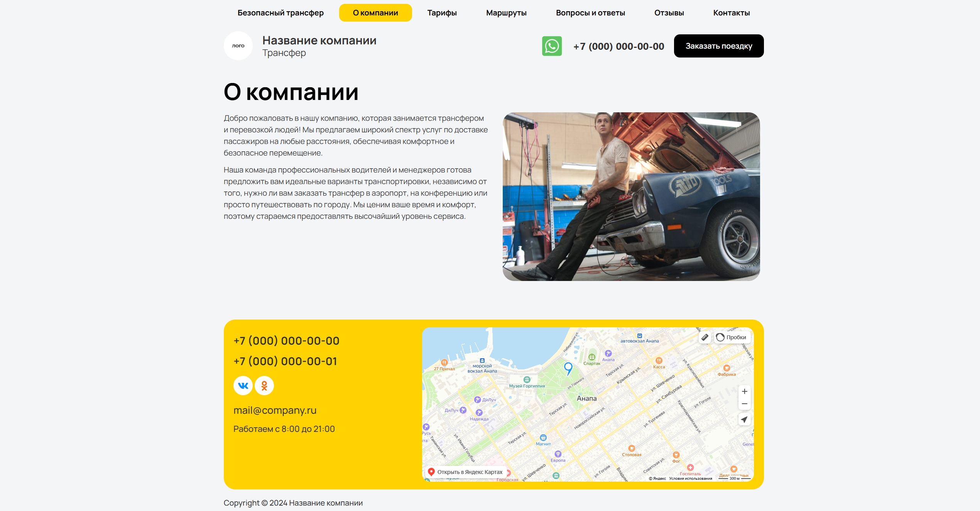
Task: Click the blue location pin on map
Action: pyautogui.click(x=568, y=369)
